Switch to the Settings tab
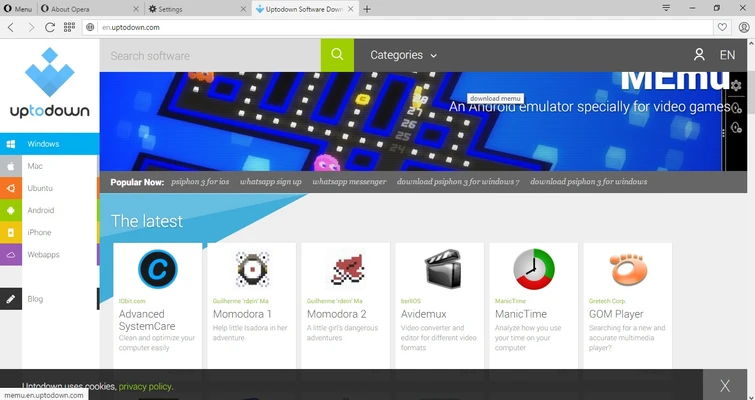Viewport: 755px width, 400px height. click(x=197, y=9)
